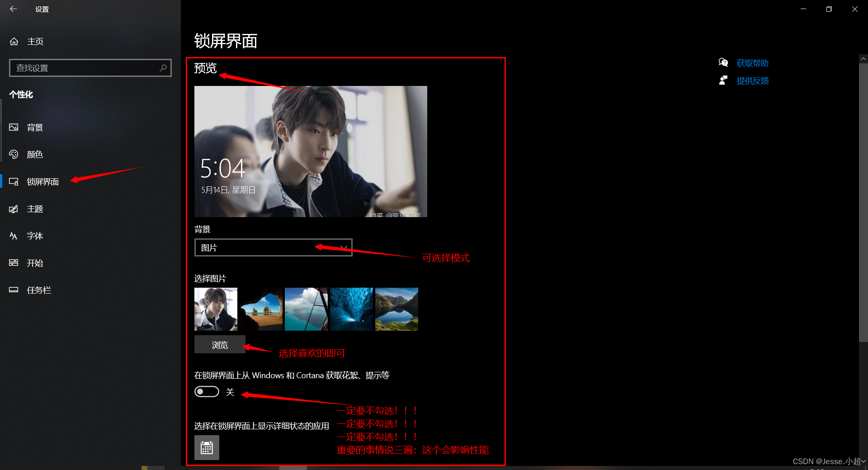Click the restore window button
The height and width of the screenshot is (470, 868).
coord(829,9)
